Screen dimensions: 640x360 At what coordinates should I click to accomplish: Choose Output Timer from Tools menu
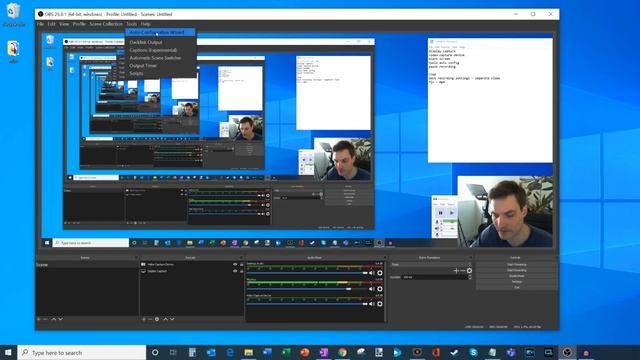(x=160, y=66)
